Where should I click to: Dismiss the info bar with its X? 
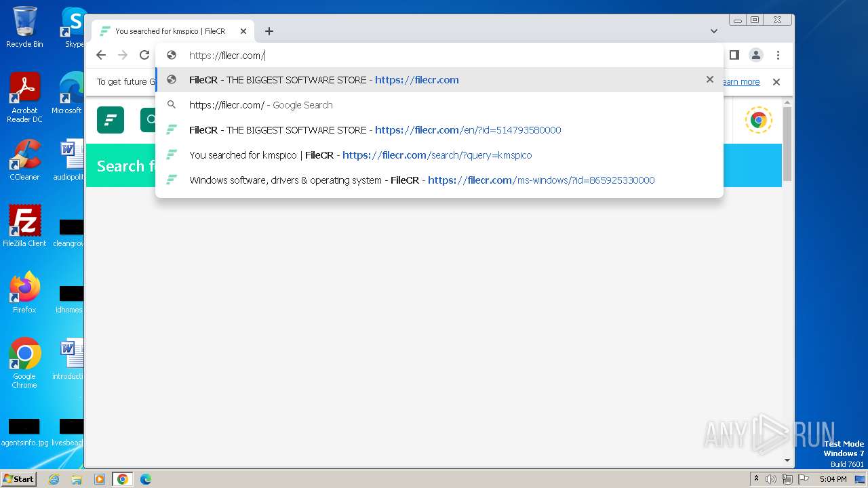(776, 82)
